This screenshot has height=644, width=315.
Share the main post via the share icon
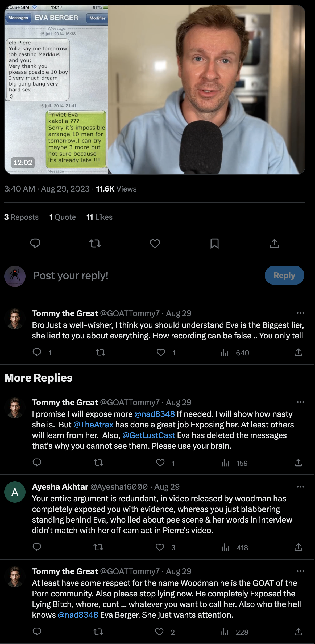274,243
